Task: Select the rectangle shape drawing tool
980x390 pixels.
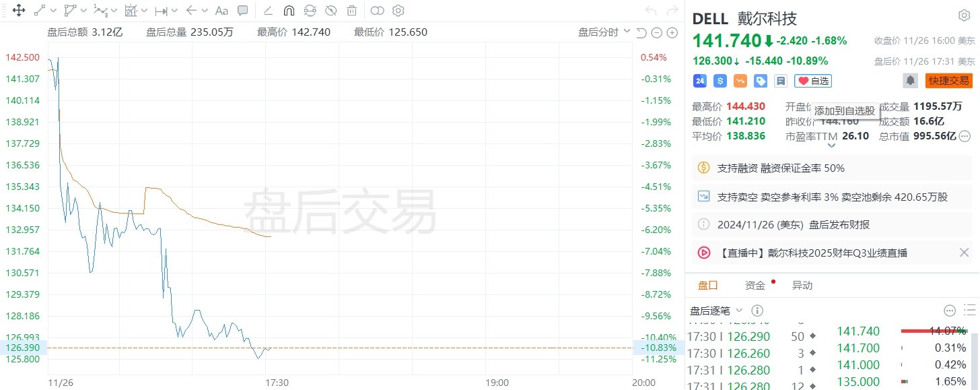Action: point(131,11)
